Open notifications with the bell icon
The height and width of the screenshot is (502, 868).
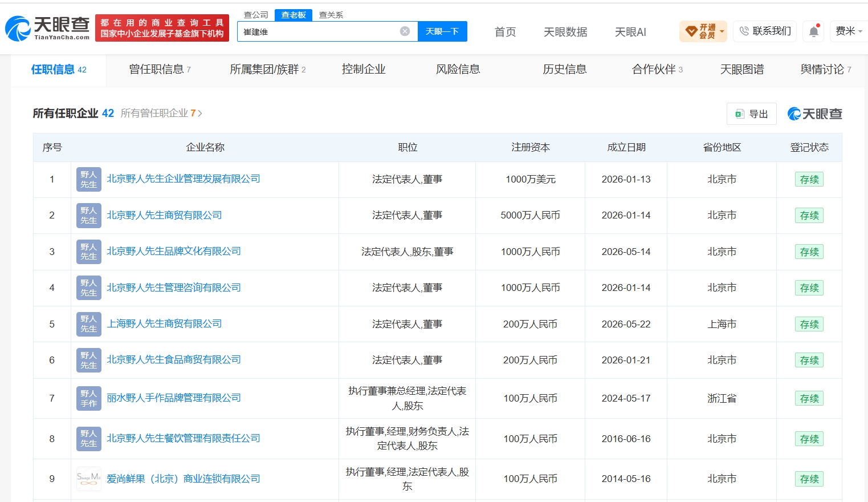click(x=814, y=31)
